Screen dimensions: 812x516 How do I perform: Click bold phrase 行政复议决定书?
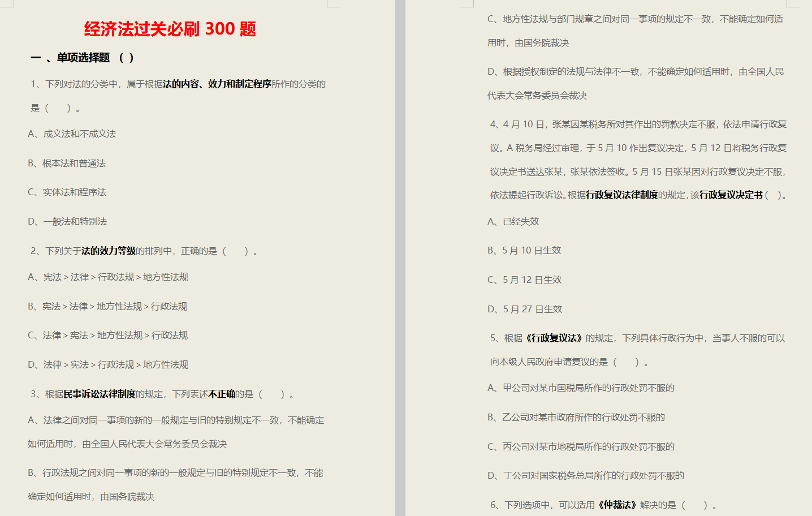[731, 195]
